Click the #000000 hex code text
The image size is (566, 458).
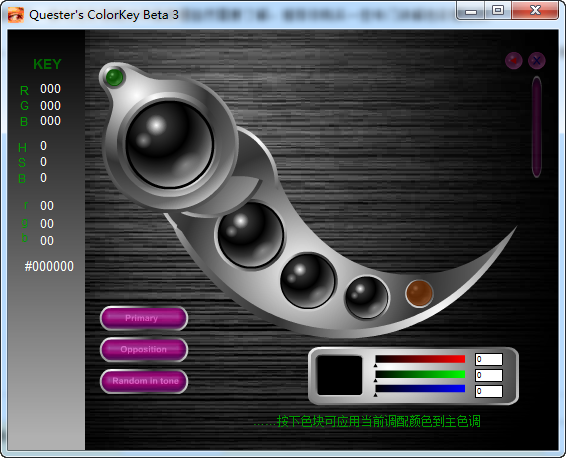[x=49, y=266]
